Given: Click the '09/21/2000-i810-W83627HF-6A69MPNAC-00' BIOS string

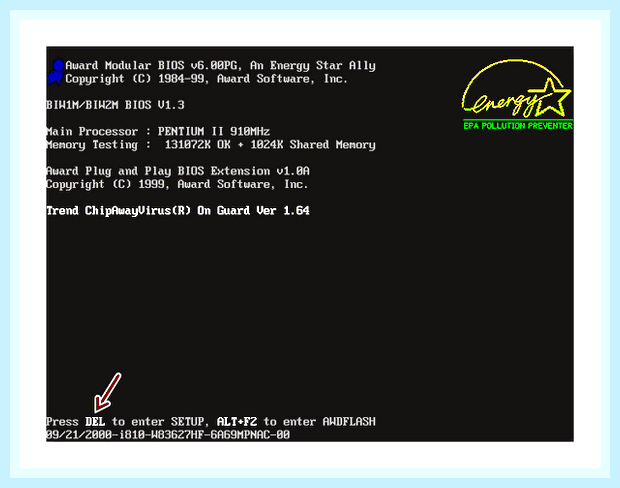Looking at the screenshot, I should (x=168, y=435).
